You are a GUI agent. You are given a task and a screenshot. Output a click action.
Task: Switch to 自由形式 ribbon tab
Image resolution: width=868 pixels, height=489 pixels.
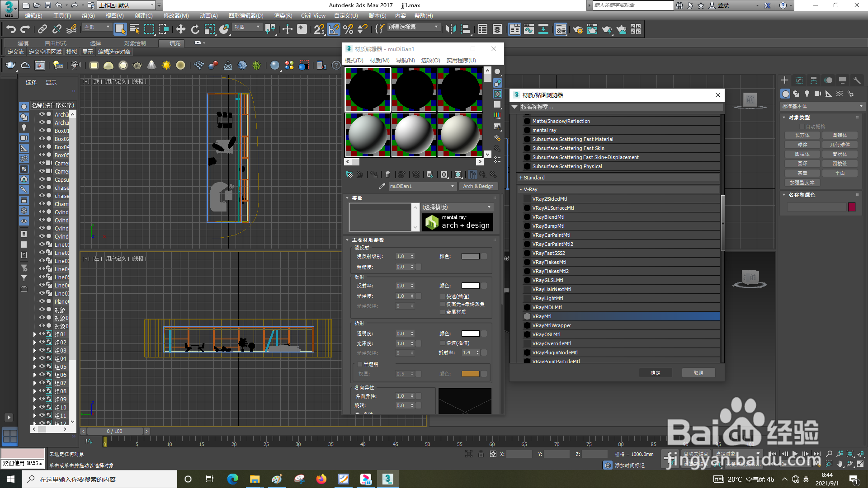pyautogui.click(x=55, y=43)
